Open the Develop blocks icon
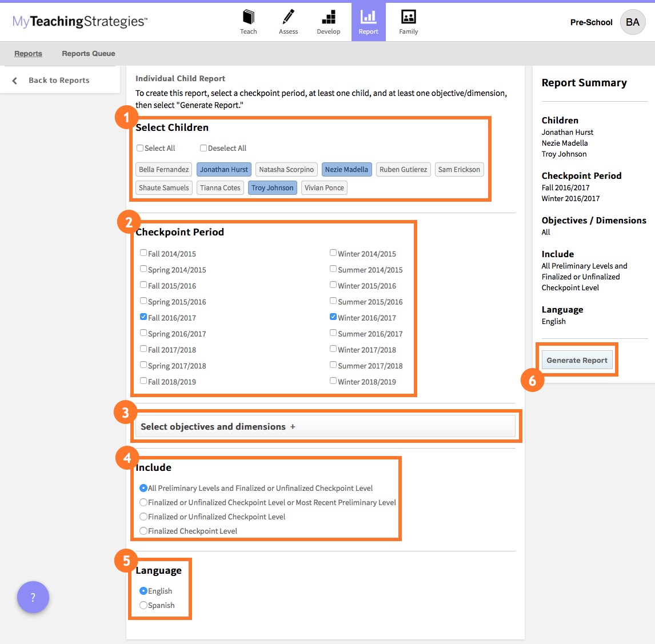The width and height of the screenshot is (655, 644). tap(328, 18)
